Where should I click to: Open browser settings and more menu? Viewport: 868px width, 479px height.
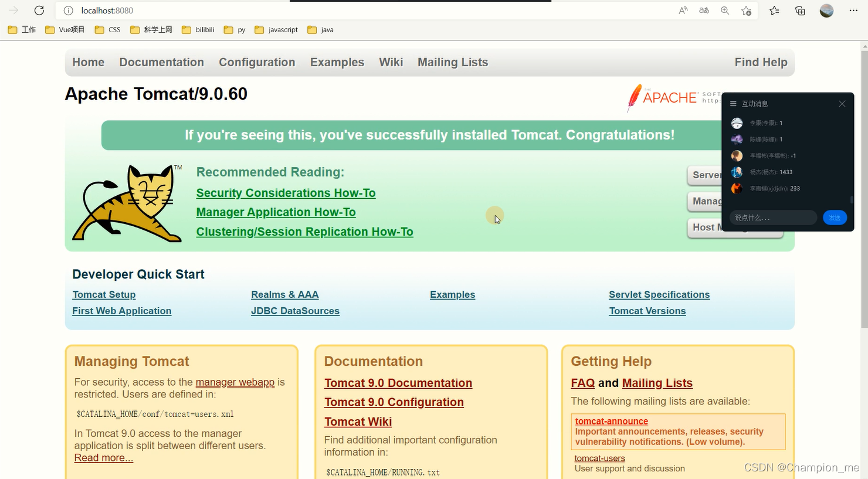[x=853, y=11]
